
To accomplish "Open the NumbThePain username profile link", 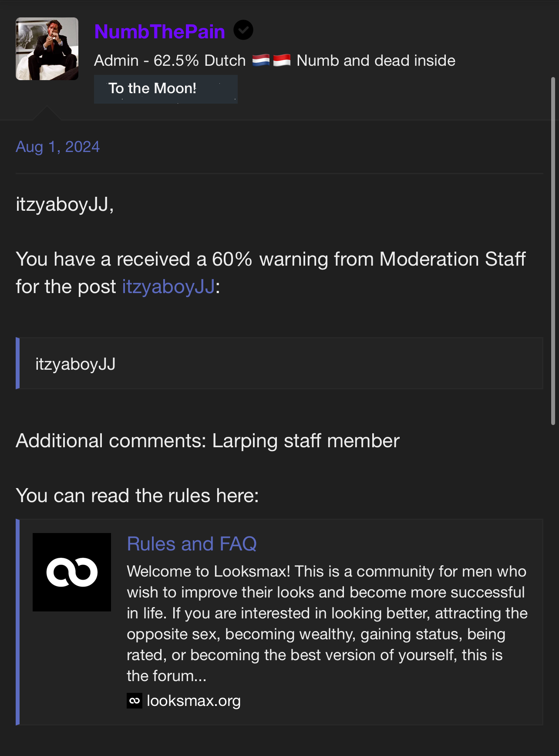I will coord(159,32).
